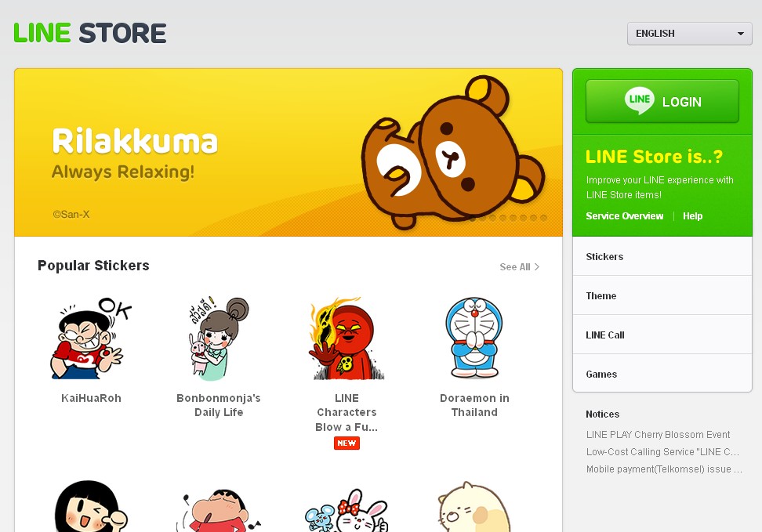Click the cream cat sticker image
The image size is (762, 532).
[x=474, y=507]
